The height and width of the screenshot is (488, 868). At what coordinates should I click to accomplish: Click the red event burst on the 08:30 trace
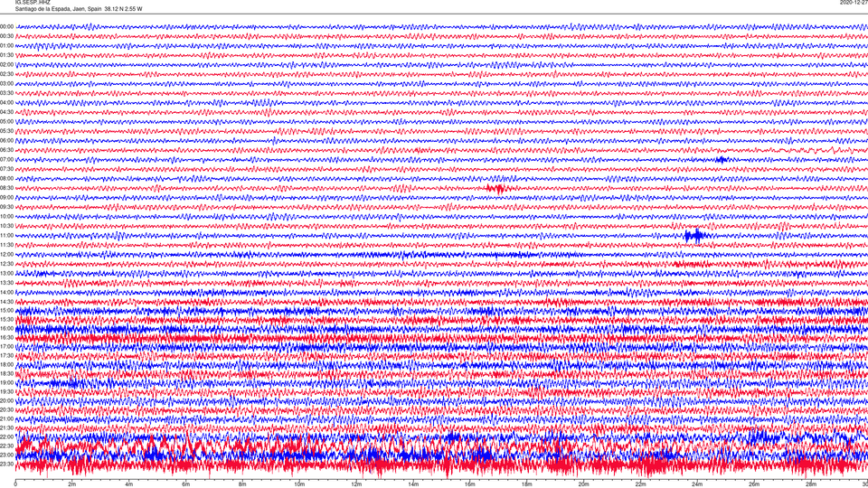[x=496, y=189]
